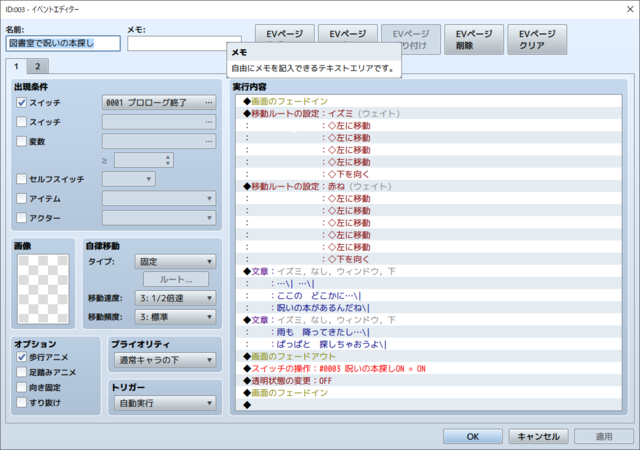Select the スイッチの操作 #0003 command
Image resolution: width=640 pixels, height=450 pixels.
click(429, 368)
